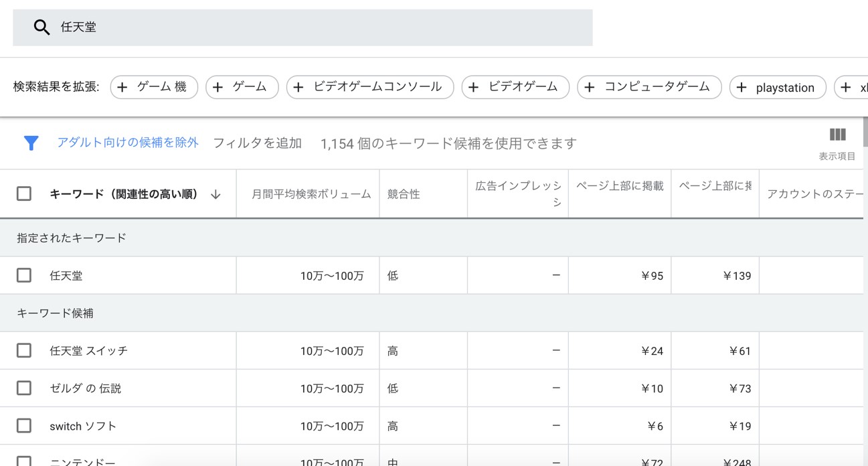
Task: Click the ¥95 bid value
Action: coord(651,276)
